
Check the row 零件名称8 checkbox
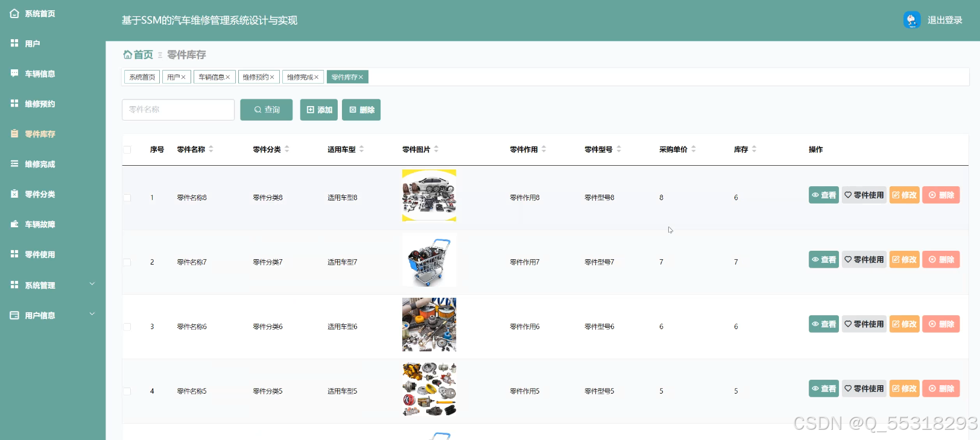127,198
